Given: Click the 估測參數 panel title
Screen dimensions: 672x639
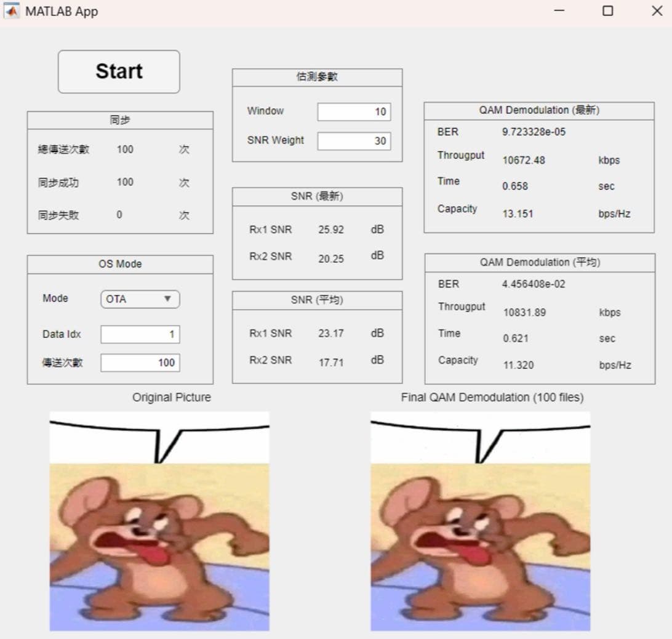Looking at the screenshot, I should [317, 77].
